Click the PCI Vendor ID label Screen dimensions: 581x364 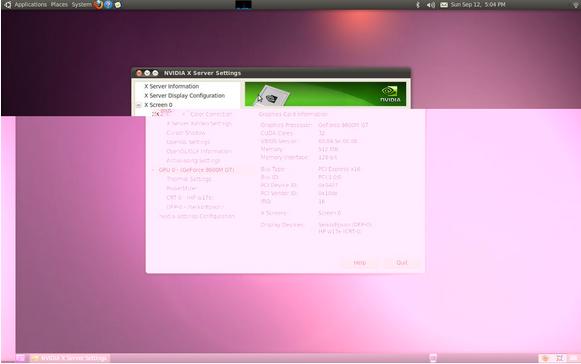click(278, 193)
